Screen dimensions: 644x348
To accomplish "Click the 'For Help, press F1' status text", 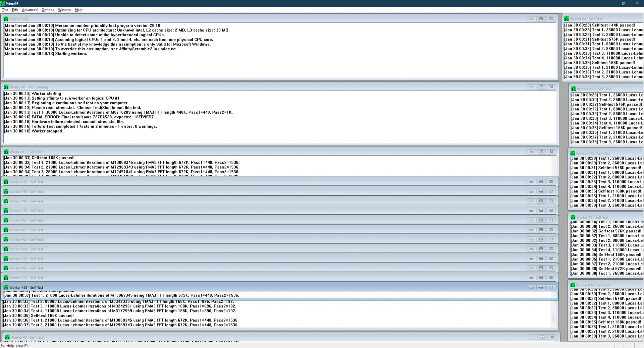I will (x=14, y=345).
